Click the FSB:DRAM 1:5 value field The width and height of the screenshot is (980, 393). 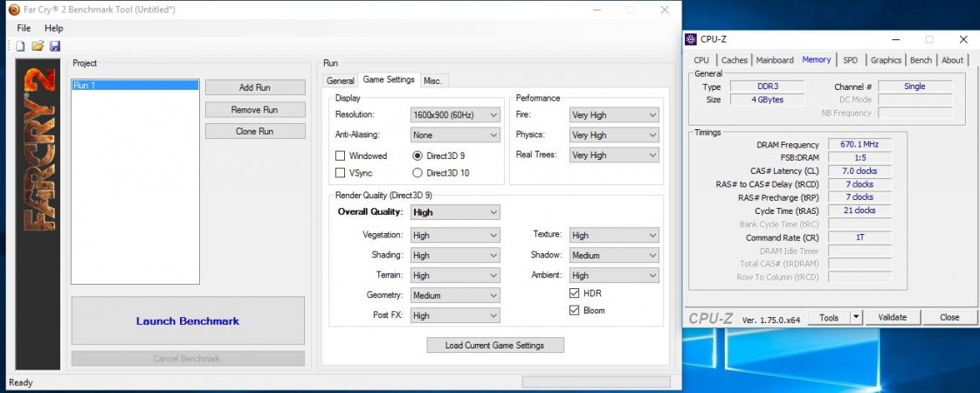coord(859,157)
